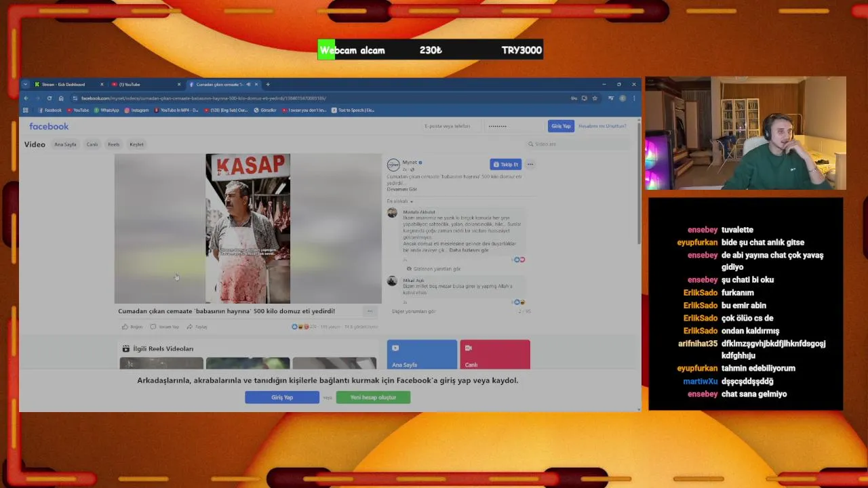Reload the current Facebook page
The width and height of the screenshot is (868, 488).
click(x=49, y=98)
